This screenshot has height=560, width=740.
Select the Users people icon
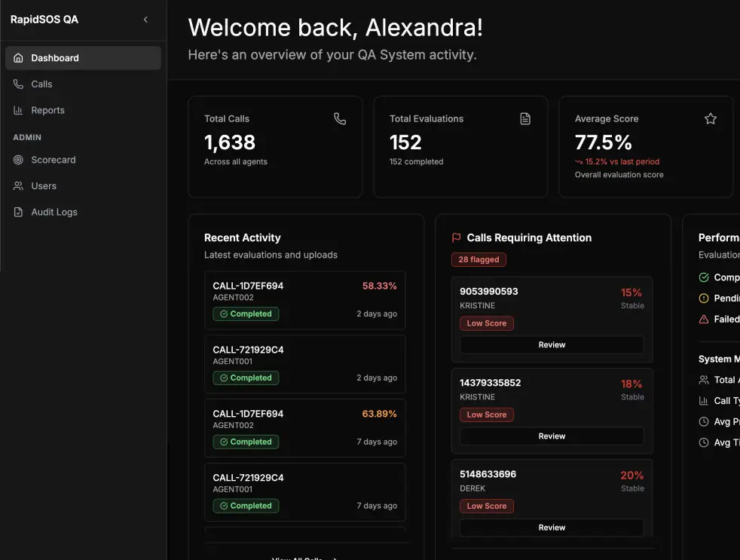pyautogui.click(x=17, y=186)
